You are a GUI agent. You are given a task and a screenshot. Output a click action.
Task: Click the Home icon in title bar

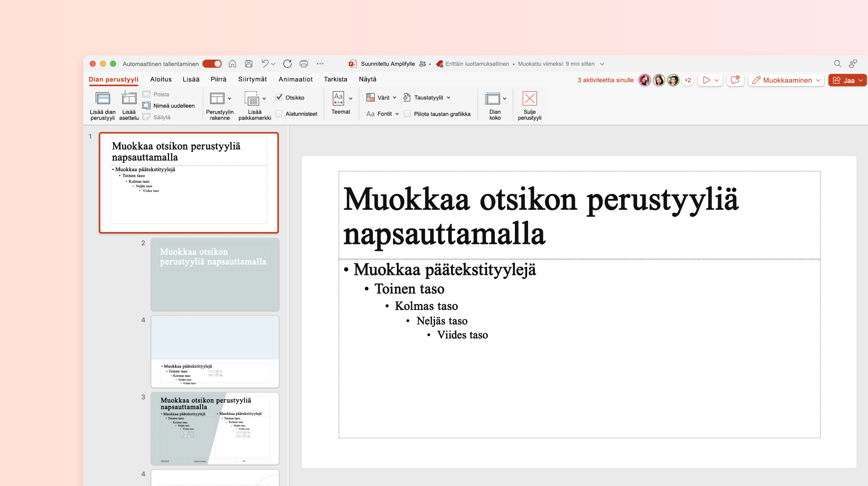point(232,64)
